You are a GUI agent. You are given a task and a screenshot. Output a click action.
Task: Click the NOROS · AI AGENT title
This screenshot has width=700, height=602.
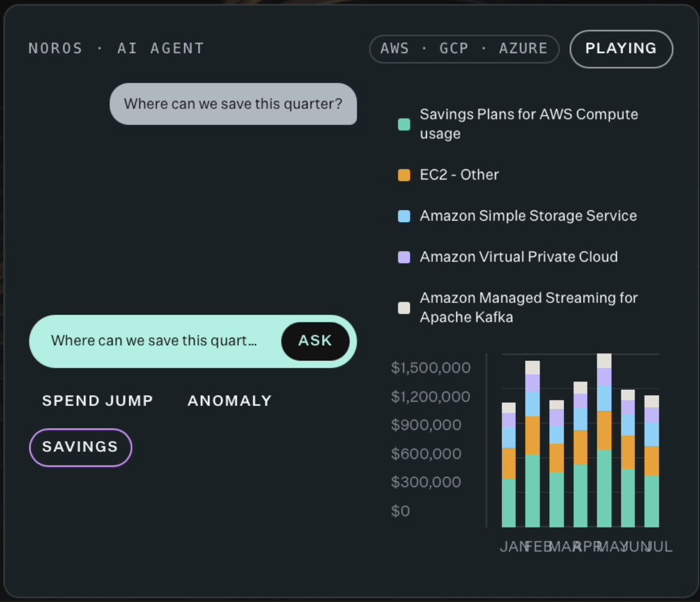point(116,48)
